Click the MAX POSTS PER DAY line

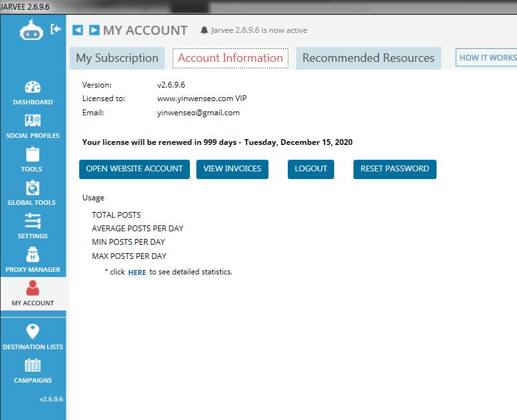[x=129, y=256]
